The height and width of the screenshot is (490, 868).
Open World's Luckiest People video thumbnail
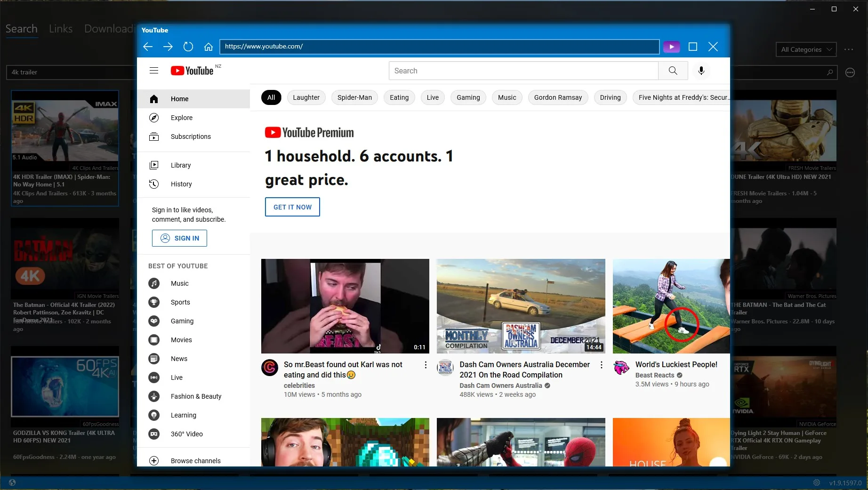671,306
